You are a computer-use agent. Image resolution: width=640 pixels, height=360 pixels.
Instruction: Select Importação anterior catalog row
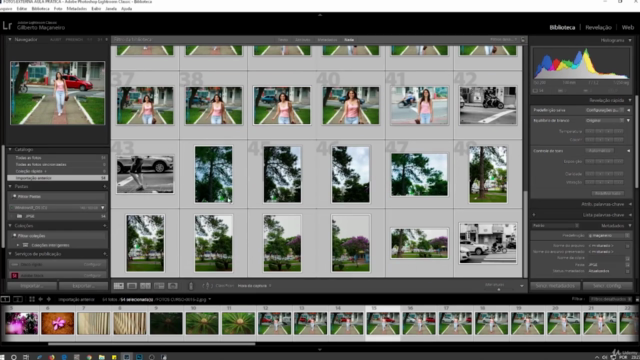pyautogui.click(x=58, y=178)
